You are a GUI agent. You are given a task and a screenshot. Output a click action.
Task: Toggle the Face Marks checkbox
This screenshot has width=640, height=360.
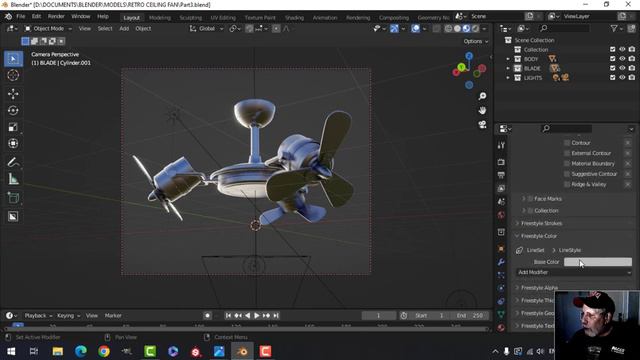tap(530, 199)
